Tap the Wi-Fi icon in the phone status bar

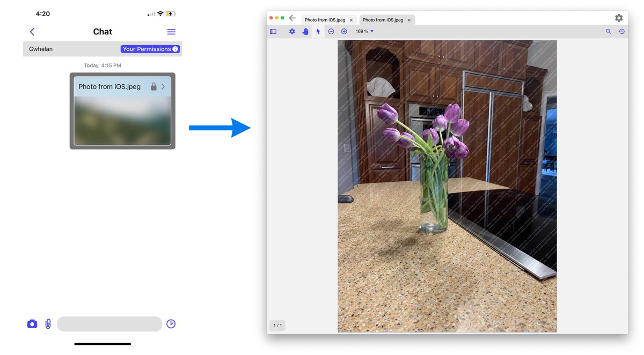[160, 13]
